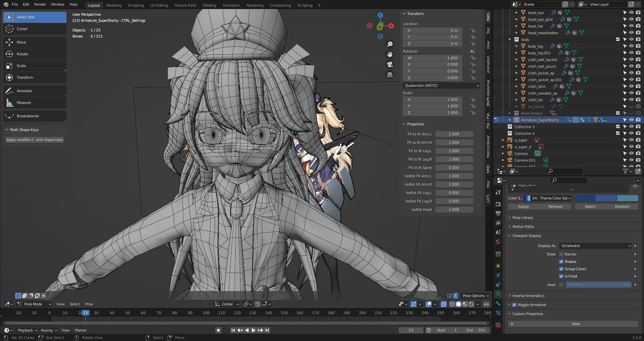Viewport: 644px width, 341px height.
Task: Click the bone group color swatch
Action: point(606,198)
